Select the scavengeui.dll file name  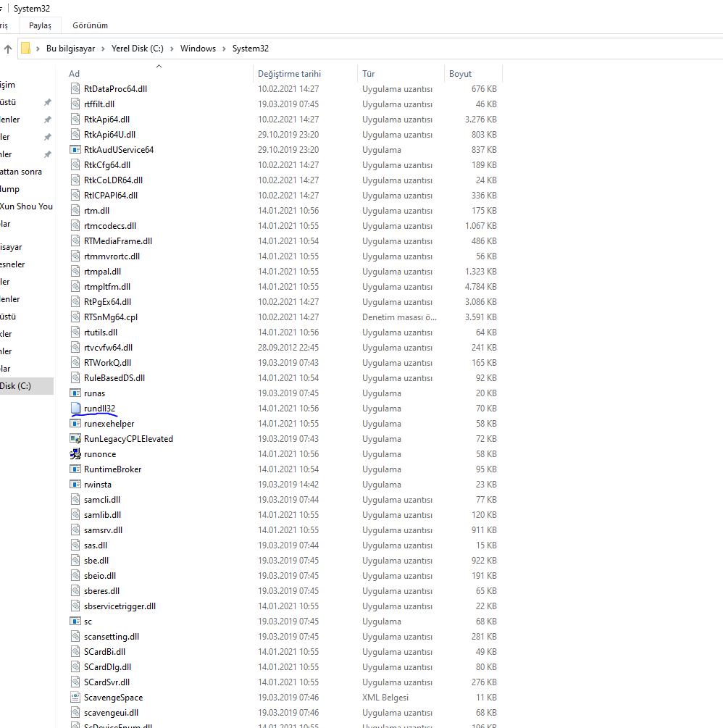[x=112, y=713]
